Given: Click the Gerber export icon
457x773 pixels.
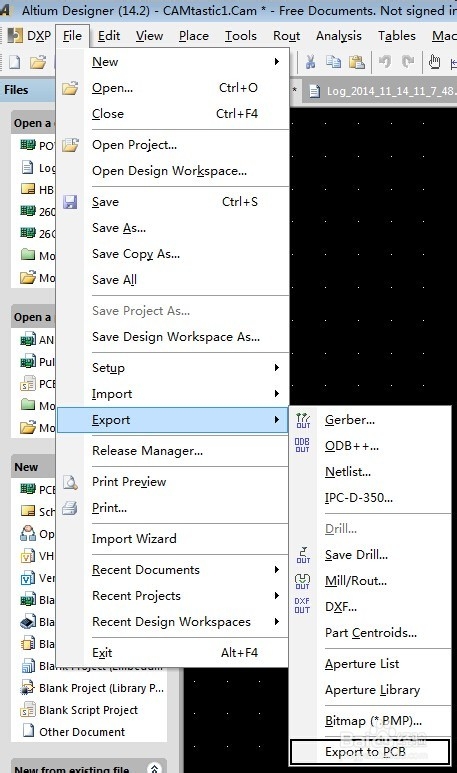Looking at the screenshot, I should 303,421.
